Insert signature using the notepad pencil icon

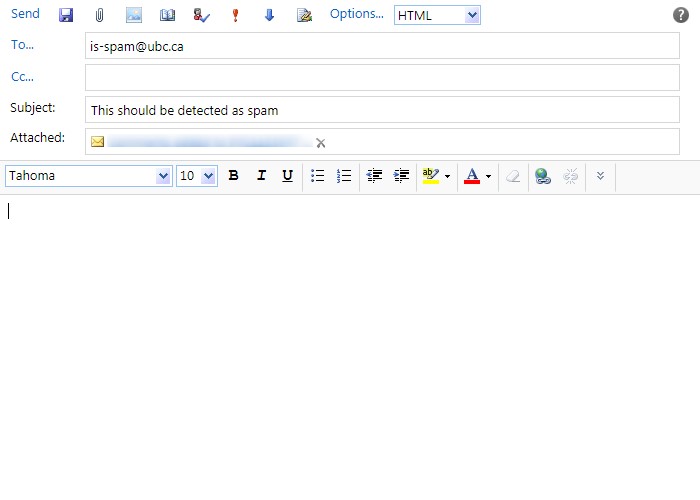(304, 15)
